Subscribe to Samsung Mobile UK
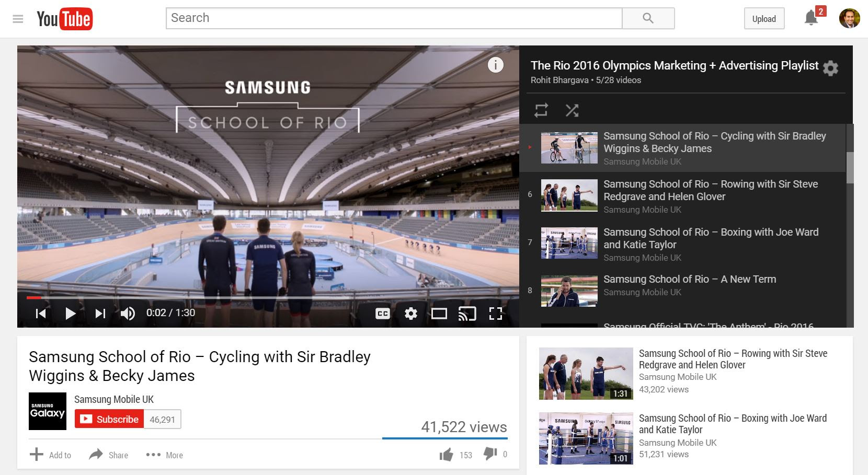This screenshot has width=868, height=475. [x=109, y=419]
